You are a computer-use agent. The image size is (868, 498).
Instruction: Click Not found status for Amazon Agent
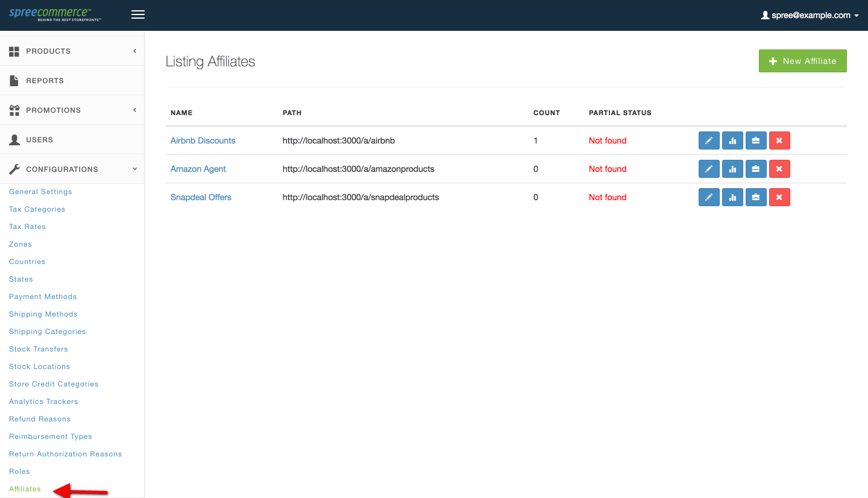(x=608, y=169)
